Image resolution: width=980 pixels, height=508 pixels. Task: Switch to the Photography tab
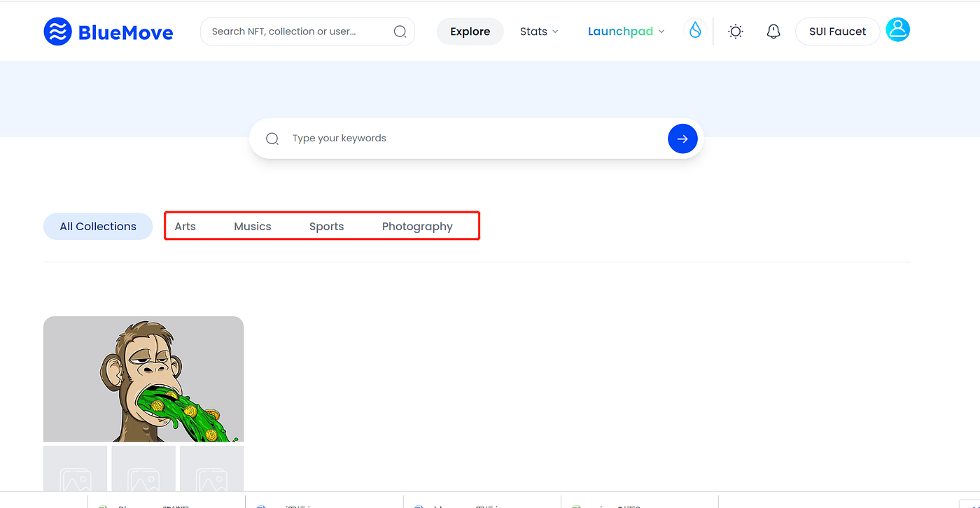tap(417, 226)
